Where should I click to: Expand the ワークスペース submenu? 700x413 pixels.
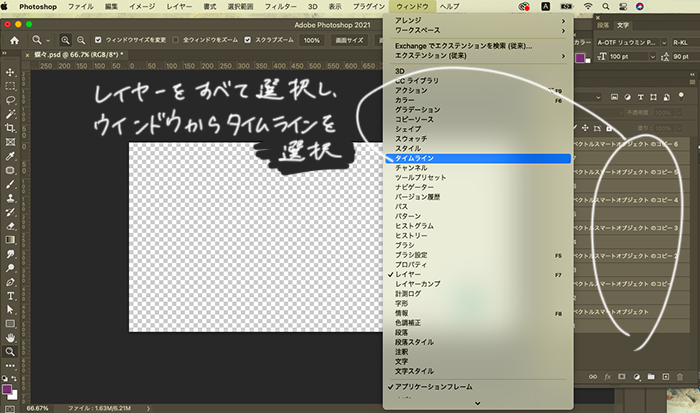click(x=478, y=30)
